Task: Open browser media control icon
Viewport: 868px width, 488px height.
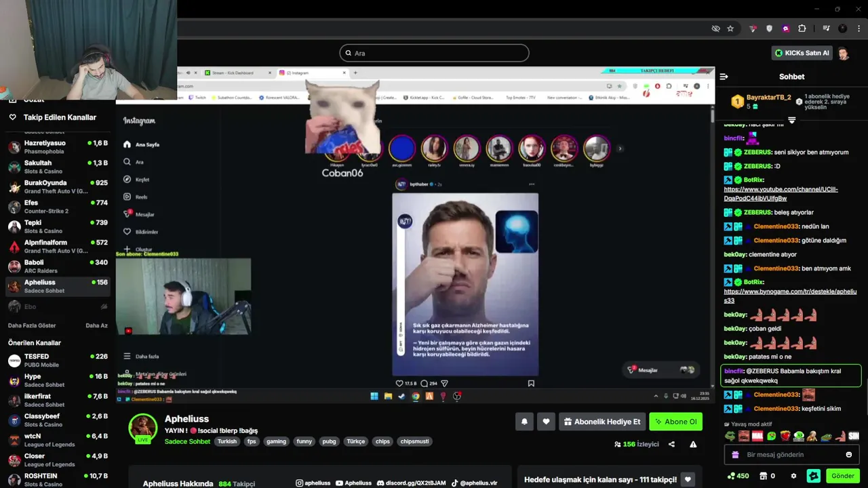Action: pos(826,28)
